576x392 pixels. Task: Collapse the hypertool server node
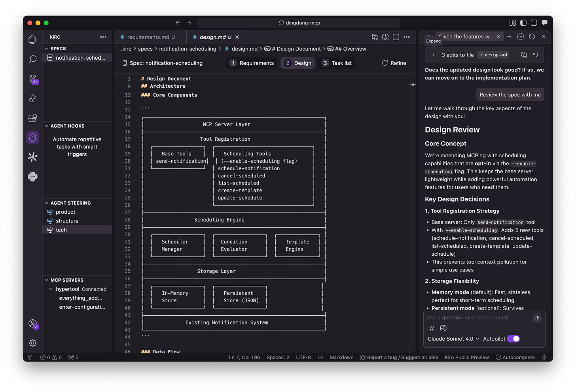(51, 289)
